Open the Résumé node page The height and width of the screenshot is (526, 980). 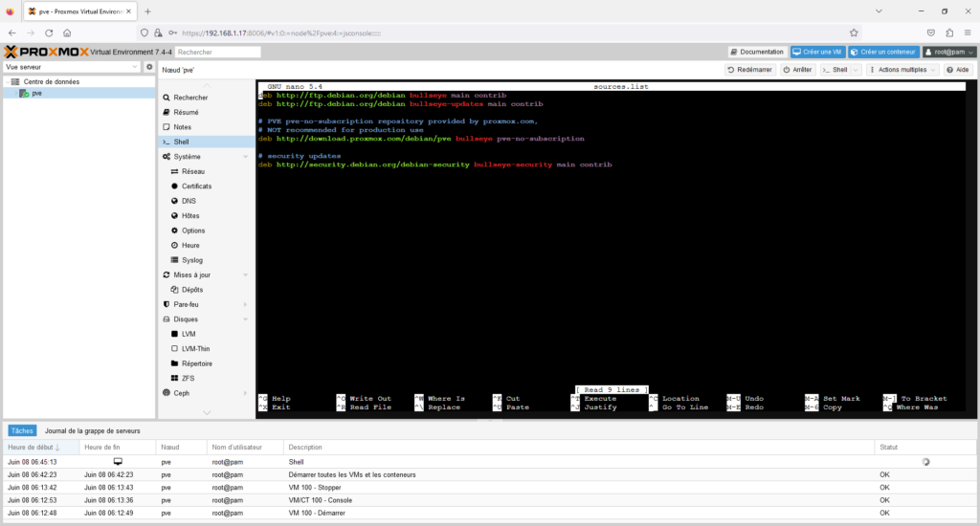pos(186,113)
